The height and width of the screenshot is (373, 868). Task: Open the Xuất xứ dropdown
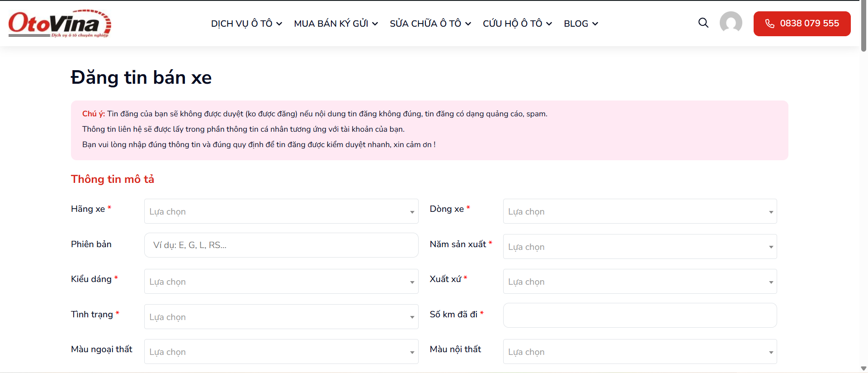(x=639, y=282)
